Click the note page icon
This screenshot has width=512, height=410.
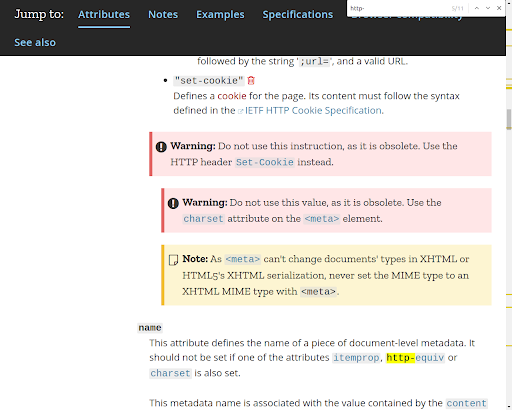[x=173, y=260]
